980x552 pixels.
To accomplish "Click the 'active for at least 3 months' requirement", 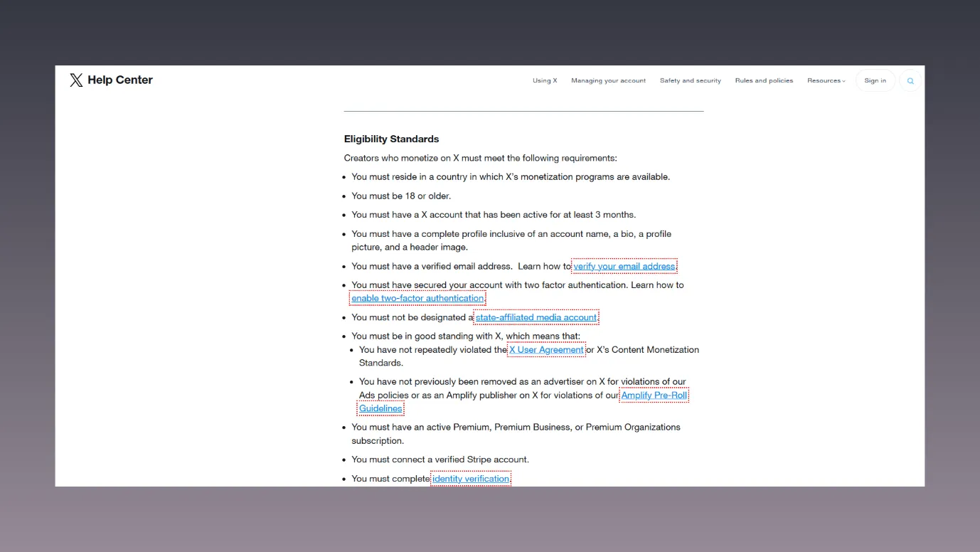I will click(494, 215).
